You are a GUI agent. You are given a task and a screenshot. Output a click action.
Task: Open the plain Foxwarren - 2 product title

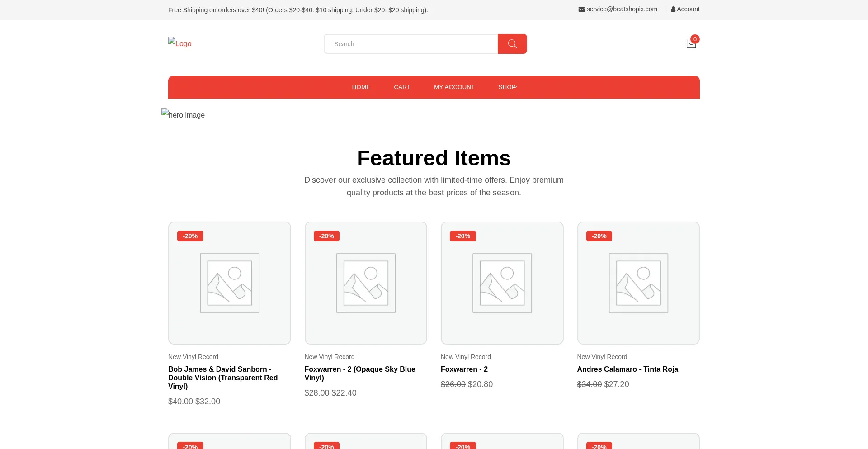point(464,369)
